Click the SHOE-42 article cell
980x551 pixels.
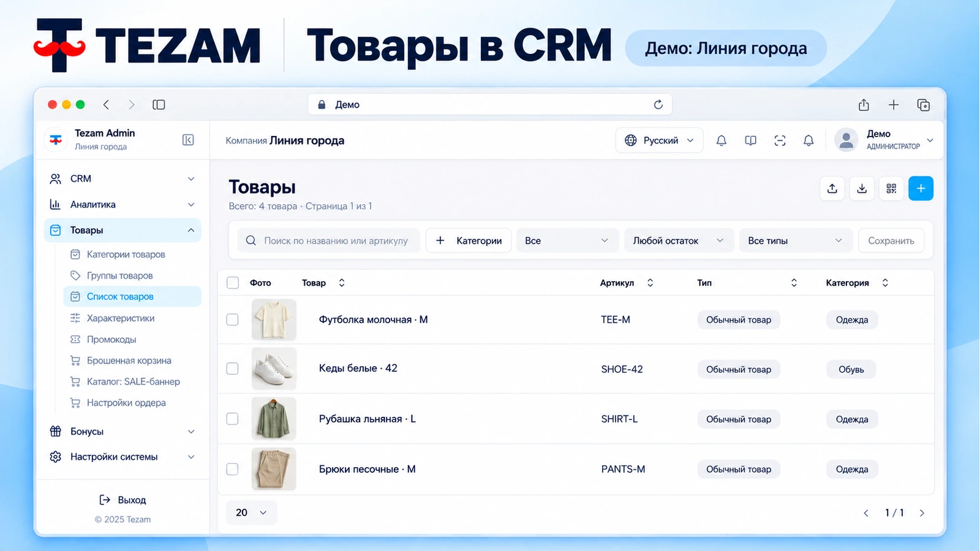coord(622,369)
